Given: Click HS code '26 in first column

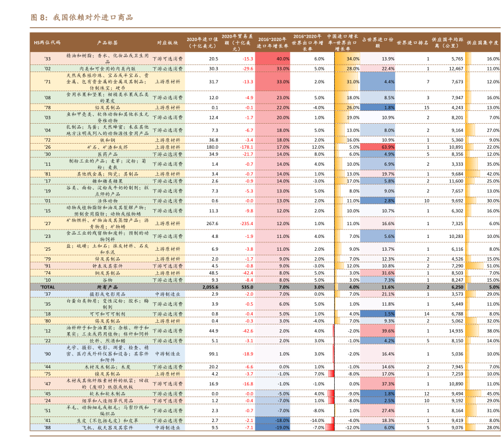Looking at the screenshot, I should (48, 147).
